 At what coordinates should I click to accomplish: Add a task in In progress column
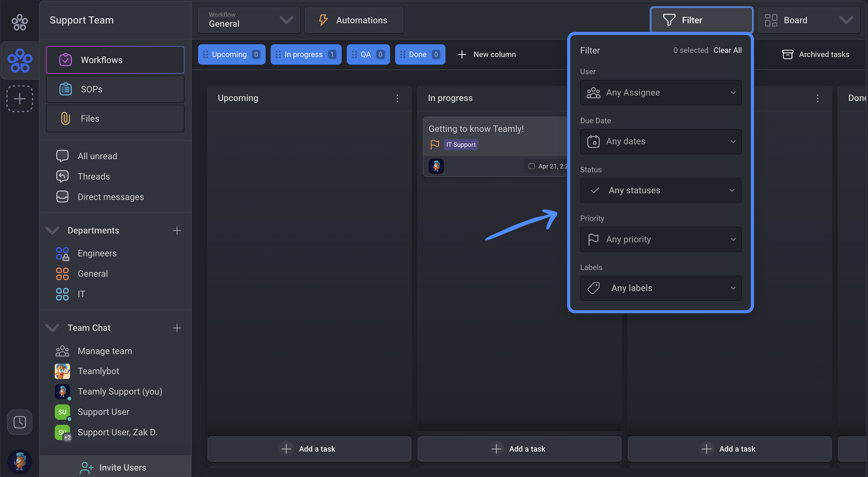pos(519,449)
